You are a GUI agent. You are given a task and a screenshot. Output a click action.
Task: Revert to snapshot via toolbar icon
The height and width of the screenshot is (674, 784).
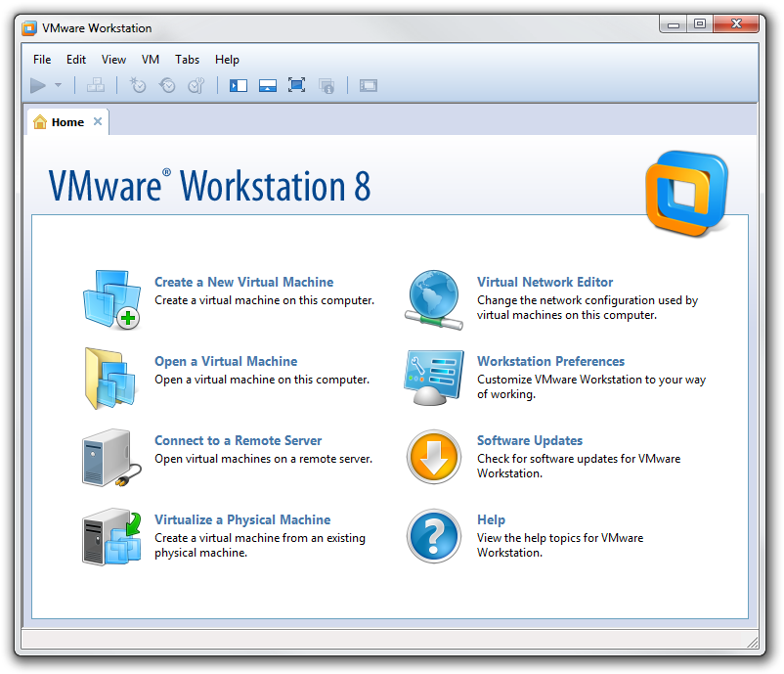[168, 85]
